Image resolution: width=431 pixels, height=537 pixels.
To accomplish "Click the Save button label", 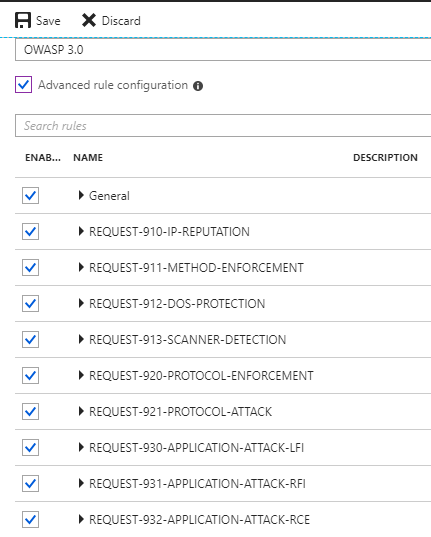I will (x=48, y=21).
